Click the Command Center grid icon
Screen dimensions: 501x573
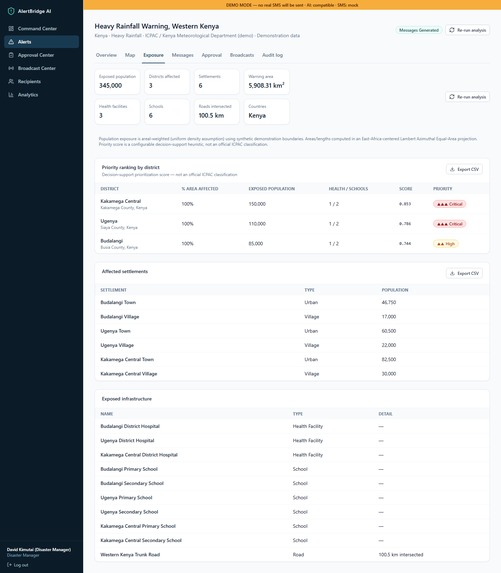tap(11, 29)
